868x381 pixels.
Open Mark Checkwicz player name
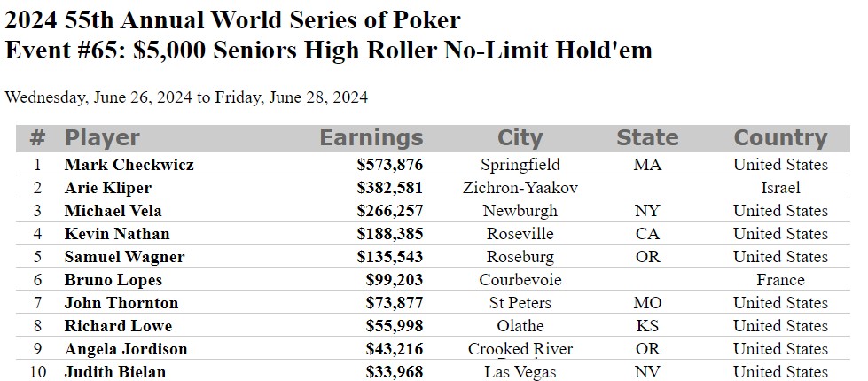tap(129, 165)
